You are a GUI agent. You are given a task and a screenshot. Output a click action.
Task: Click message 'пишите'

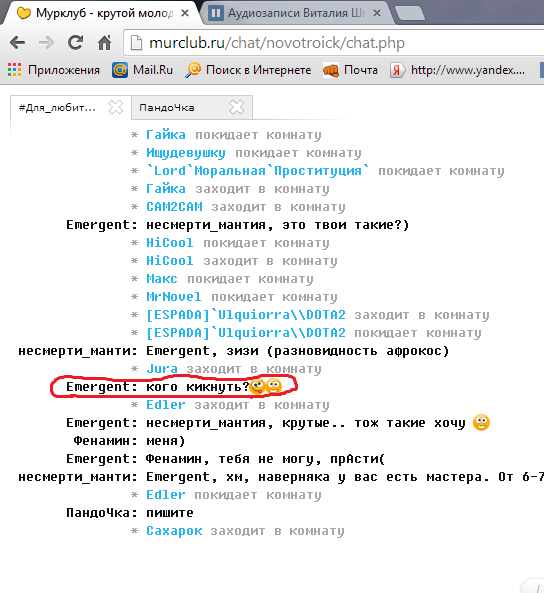170,513
